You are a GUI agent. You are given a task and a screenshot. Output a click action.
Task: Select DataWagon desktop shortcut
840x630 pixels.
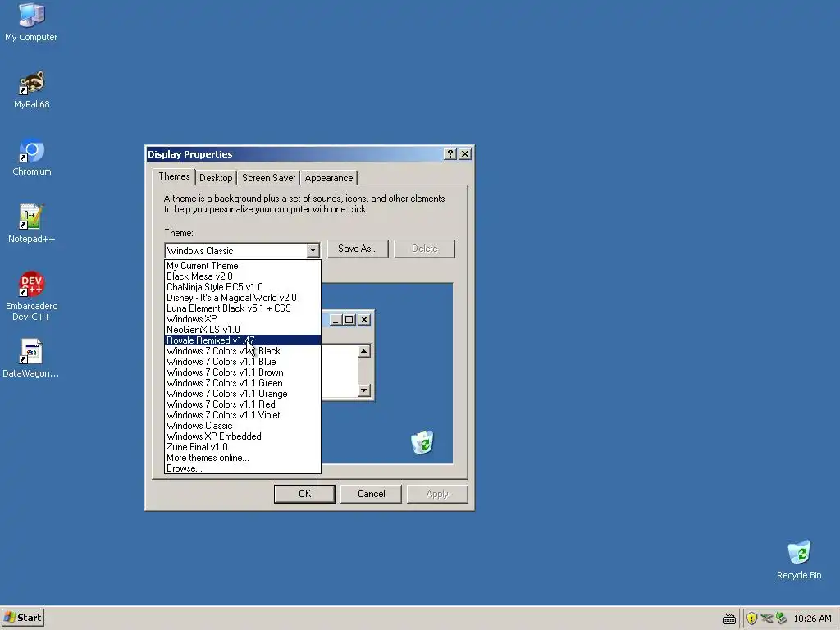point(31,358)
